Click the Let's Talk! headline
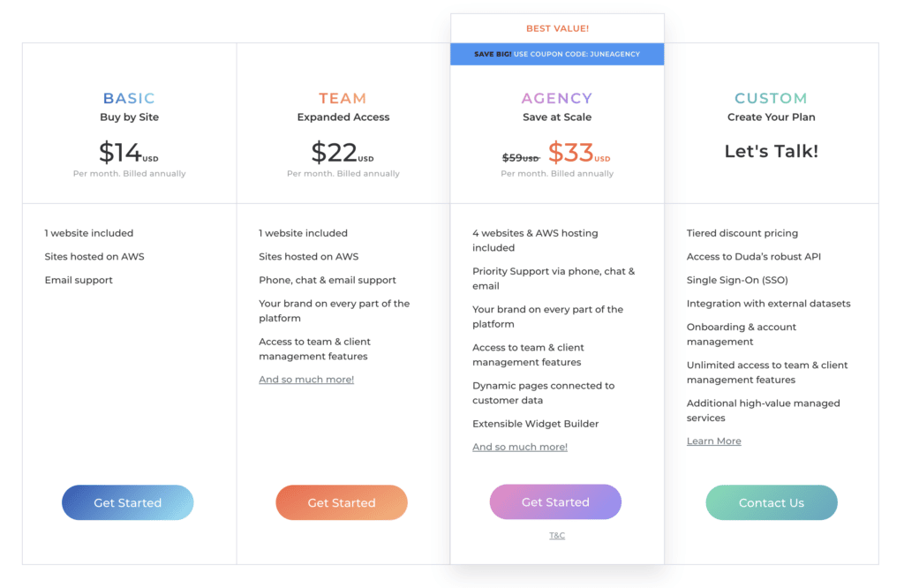 pyautogui.click(x=771, y=151)
